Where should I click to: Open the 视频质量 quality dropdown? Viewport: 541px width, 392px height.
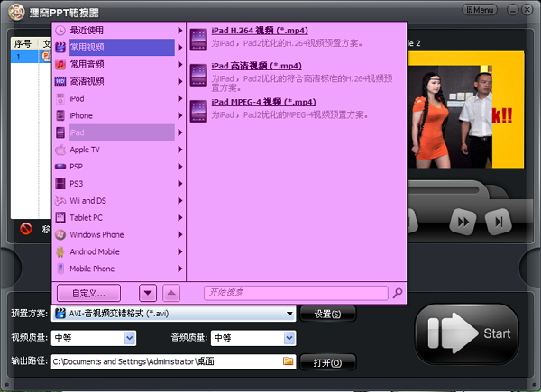click(x=130, y=338)
